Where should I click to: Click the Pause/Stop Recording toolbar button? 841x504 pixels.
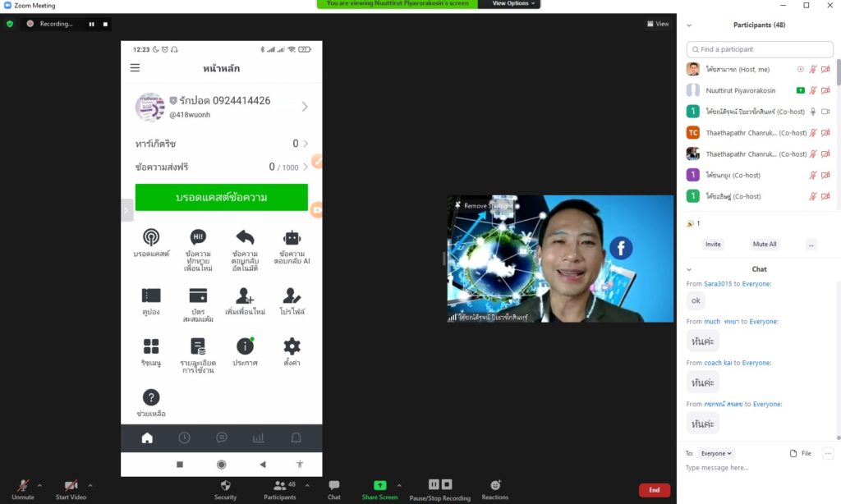(x=440, y=485)
